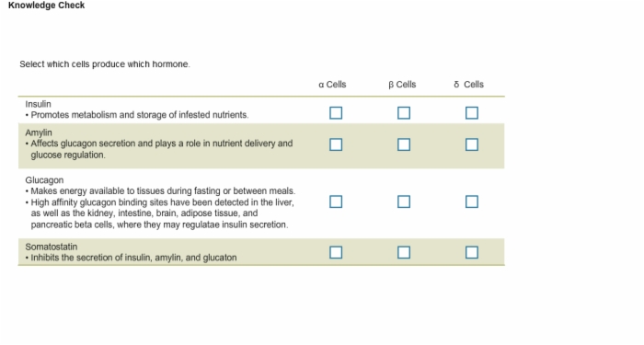Tick δ Cells box for Amylin

(x=471, y=144)
